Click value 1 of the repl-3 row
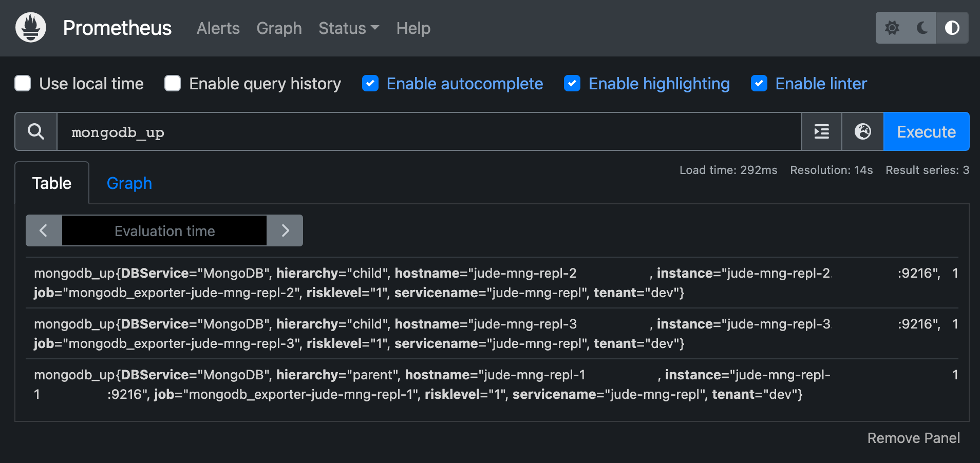Image resolution: width=980 pixels, height=463 pixels. click(955, 324)
